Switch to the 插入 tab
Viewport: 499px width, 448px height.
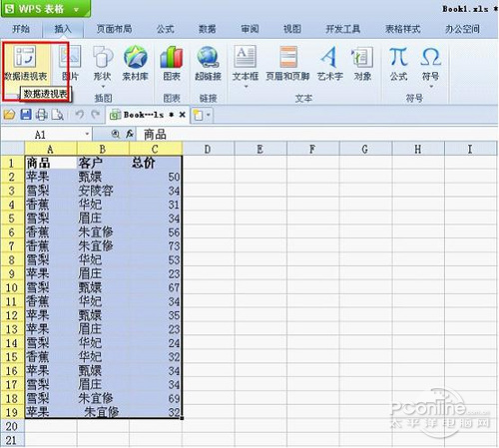63,29
